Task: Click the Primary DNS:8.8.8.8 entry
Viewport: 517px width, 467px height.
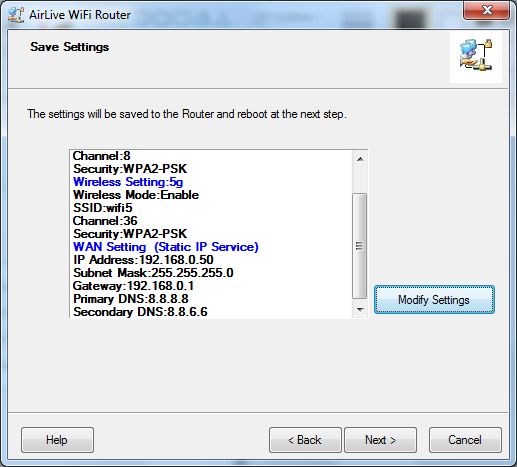Action: [131, 299]
